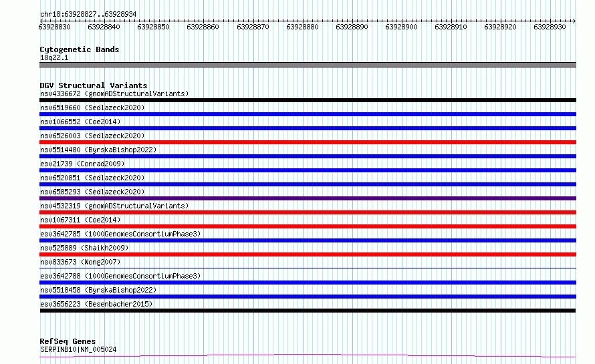Screen dimensions: 595x364
Task: Click the 18q22.1 band label
Action: pos(54,57)
